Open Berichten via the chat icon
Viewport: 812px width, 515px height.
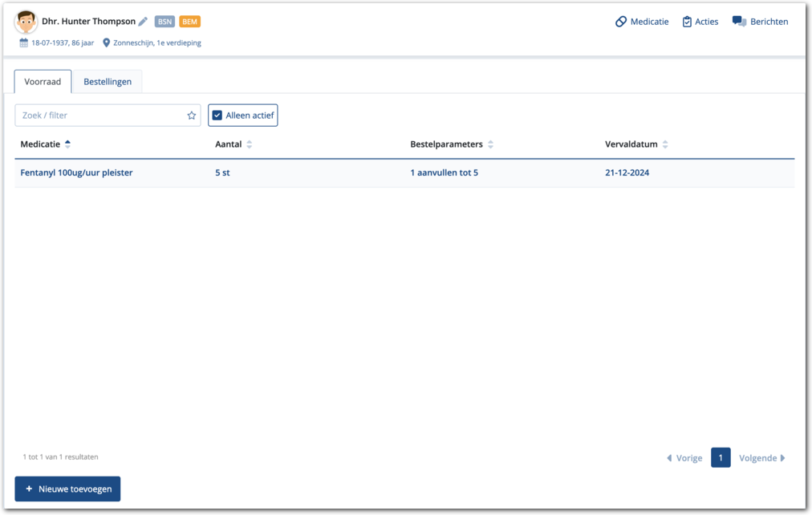point(739,22)
